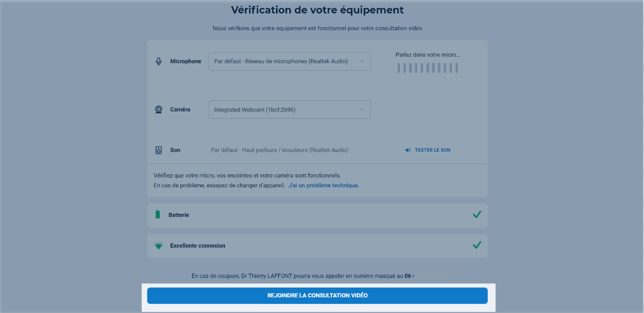Click the green battery icon
Viewport: 644px width, 313px height.
click(158, 215)
